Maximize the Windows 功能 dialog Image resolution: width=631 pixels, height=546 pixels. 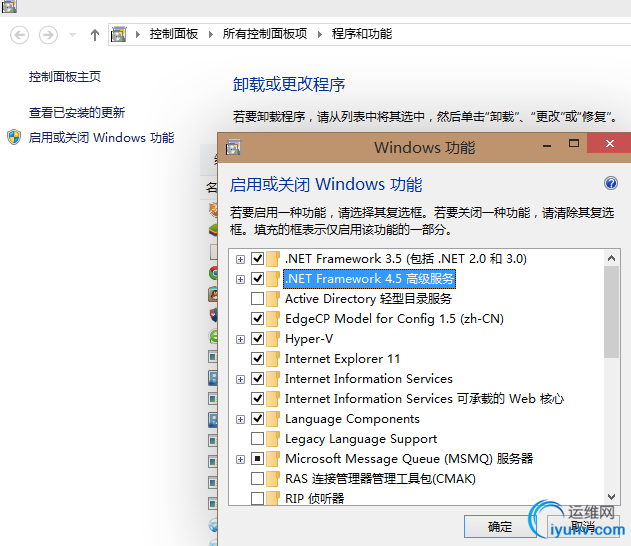pyautogui.click(x=574, y=144)
